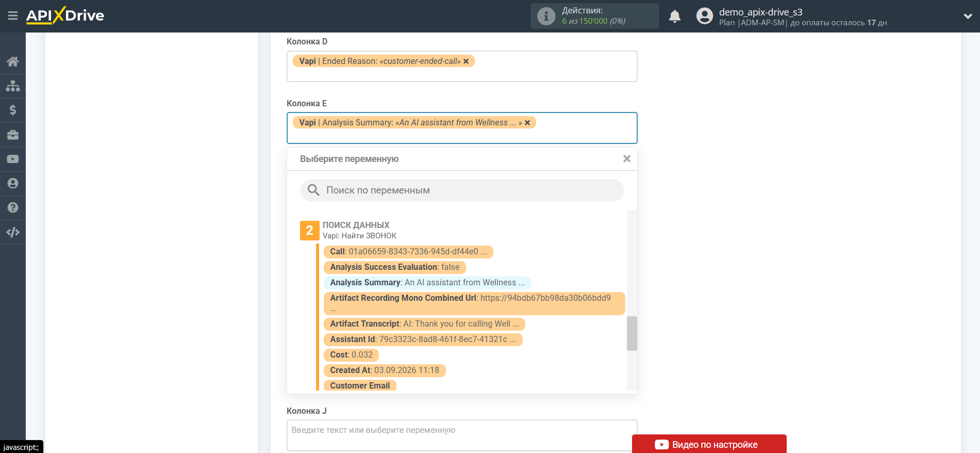Viewport: 980px width, 453px height.
Task: Open the YouTube video icon in sidebar
Action: coord(13,159)
